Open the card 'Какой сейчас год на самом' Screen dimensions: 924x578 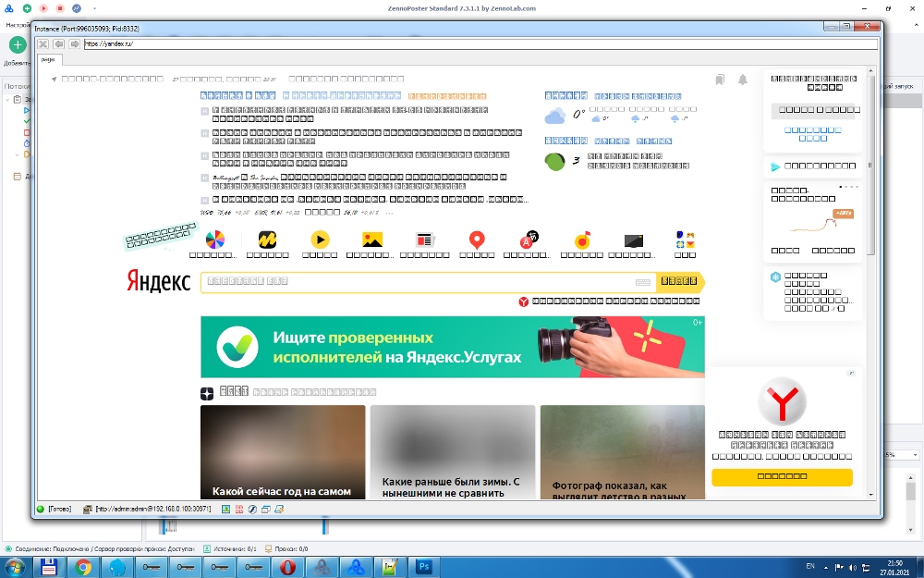[283, 452]
